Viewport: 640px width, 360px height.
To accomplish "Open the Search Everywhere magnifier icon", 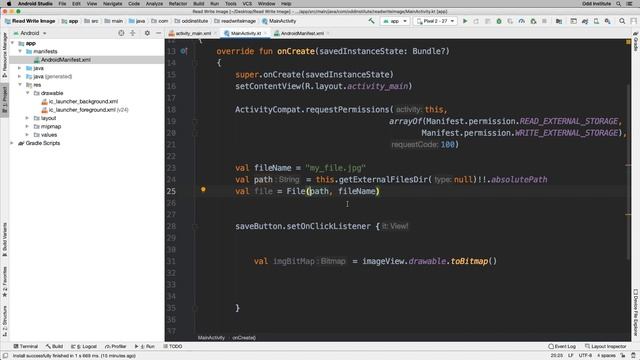I will click(x=622, y=21).
